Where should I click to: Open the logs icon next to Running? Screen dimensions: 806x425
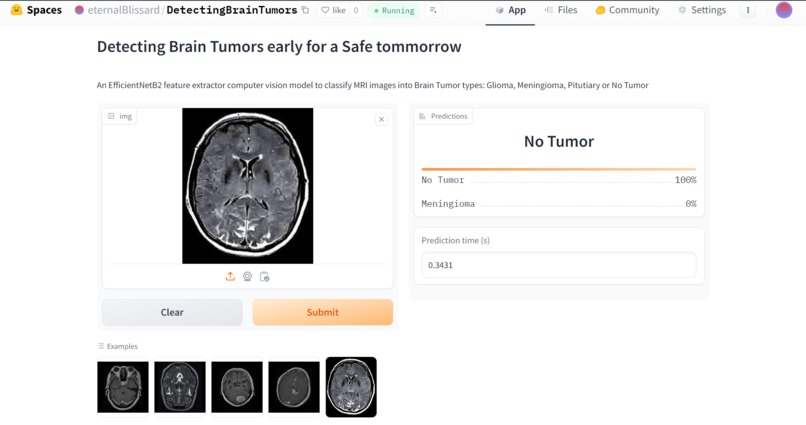tap(433, 10)
